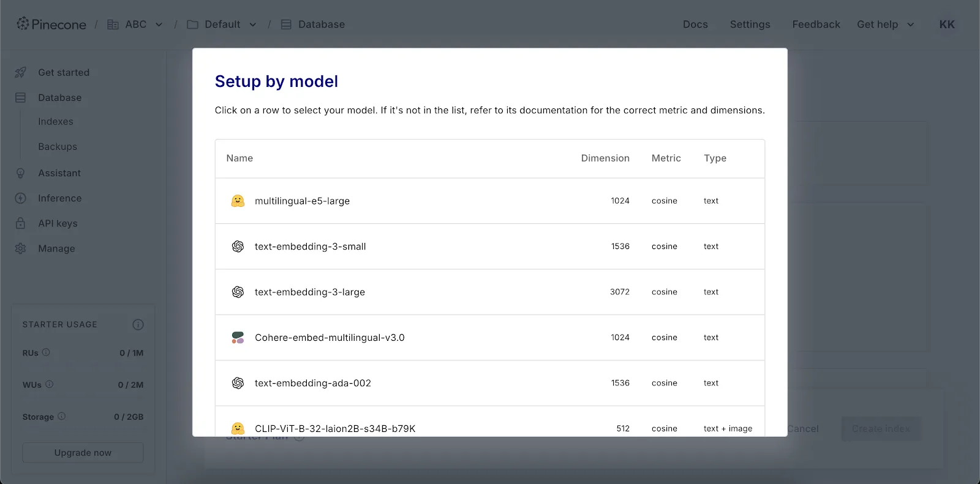Open the Inference sidebar section
Screen dimensions: 980x484
click(x=60, y=198)
